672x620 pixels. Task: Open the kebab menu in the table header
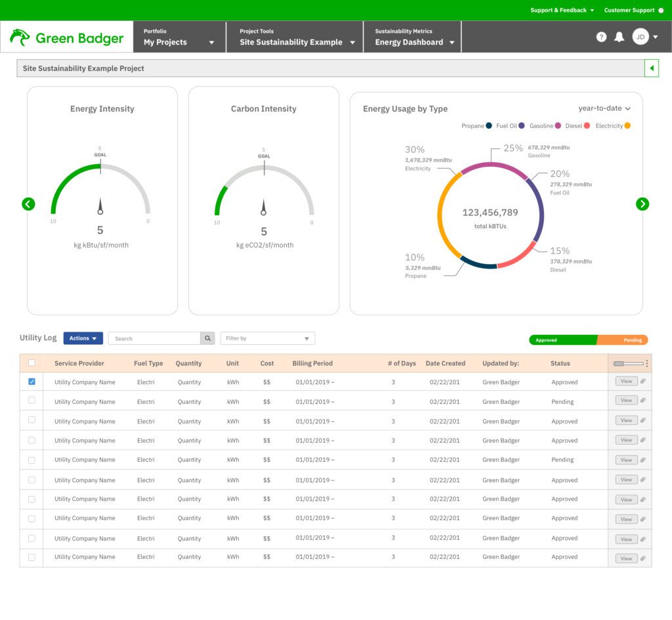pyautogui.click(x=646, y=363)
